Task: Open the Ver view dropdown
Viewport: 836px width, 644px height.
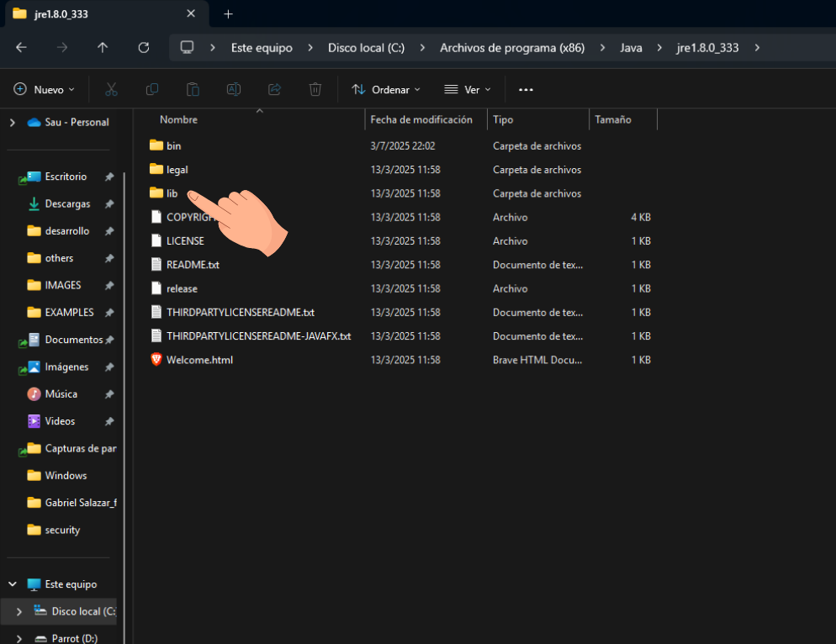Action: [468, 90]
